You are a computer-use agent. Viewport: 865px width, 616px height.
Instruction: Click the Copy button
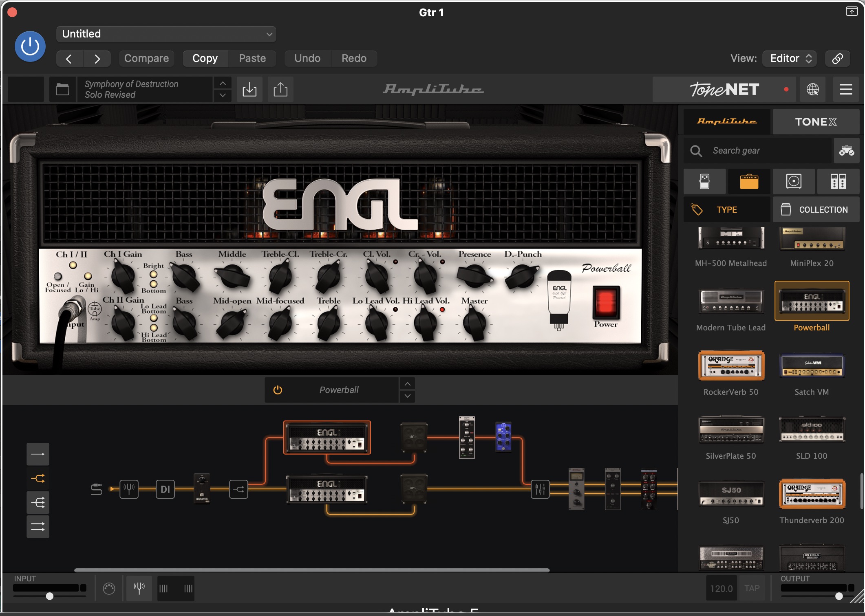click(x=205, y=58)
